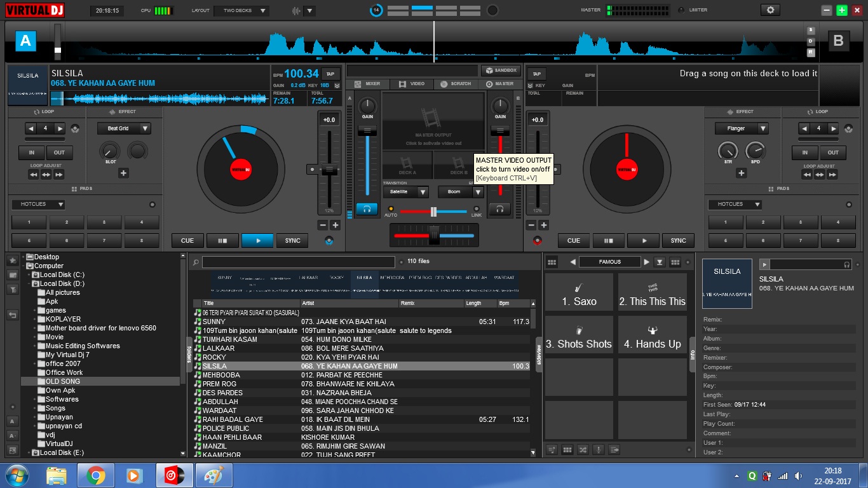The image size is (868, 488).
Task: Click the back arrow sidebar icon
Action: (x=12, y=315)
